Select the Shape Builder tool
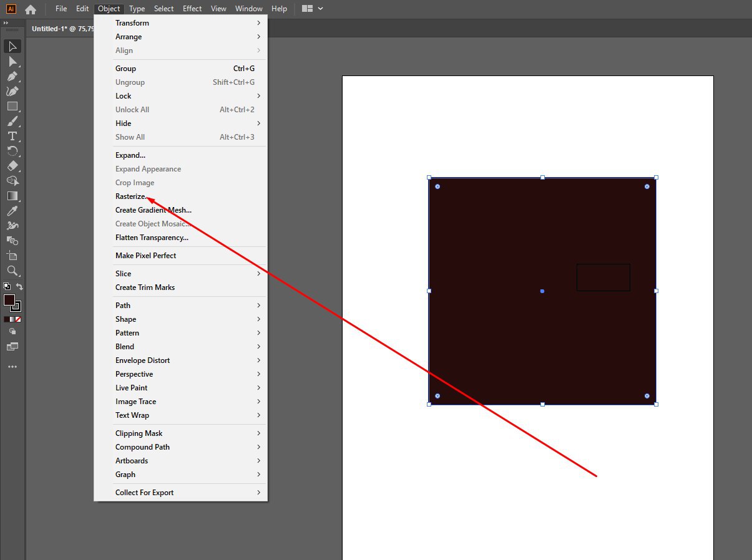The image size is (752, 560). (12, 181)
